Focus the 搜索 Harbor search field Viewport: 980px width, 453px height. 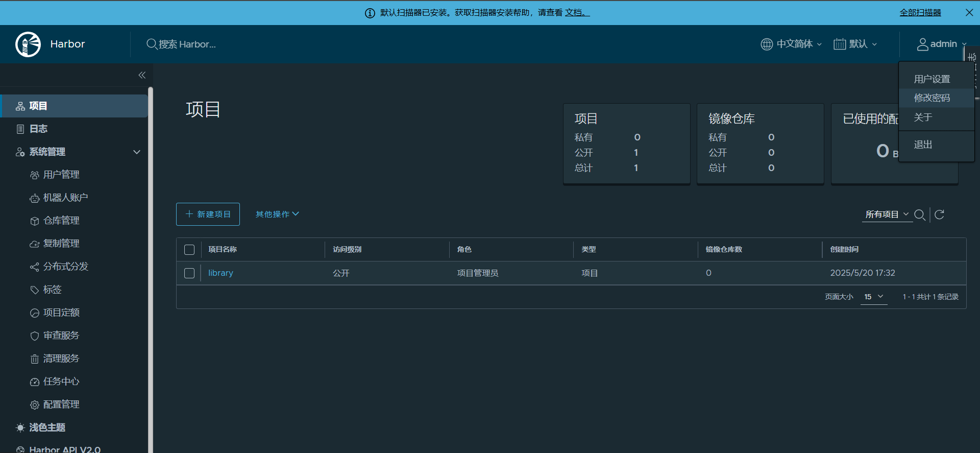187,44
